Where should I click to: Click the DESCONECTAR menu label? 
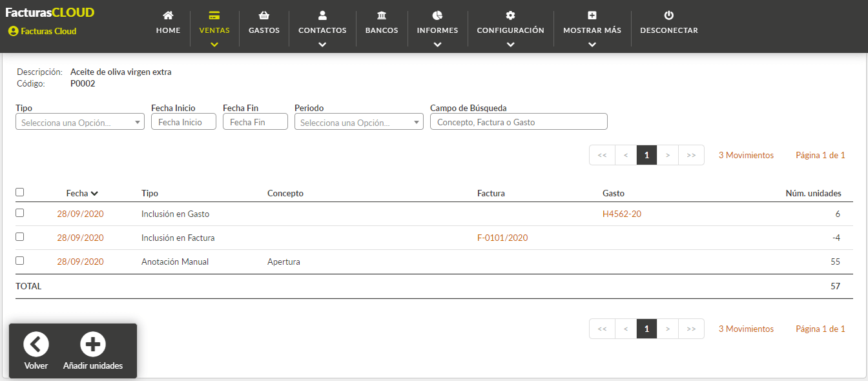click(x=668, y=30)
